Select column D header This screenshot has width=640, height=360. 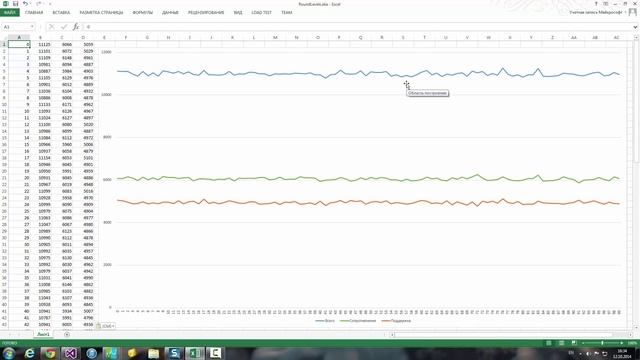[x=83, y=37]
